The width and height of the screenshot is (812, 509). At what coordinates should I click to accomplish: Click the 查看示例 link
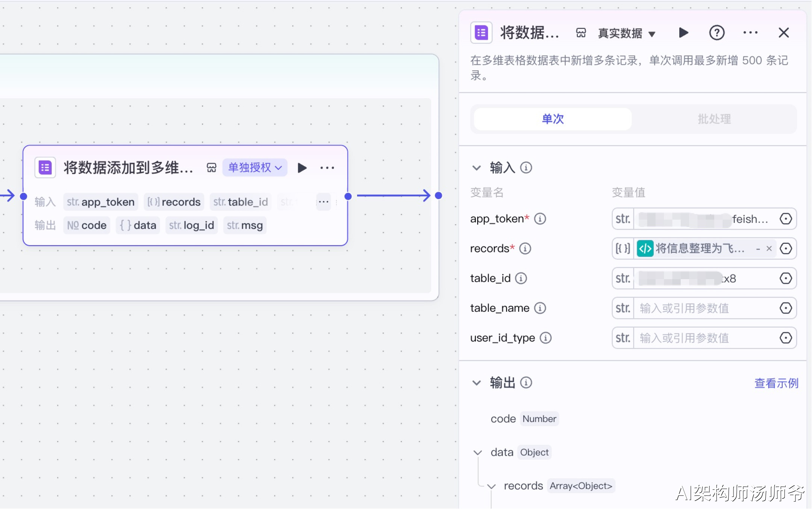coord(776,383)
